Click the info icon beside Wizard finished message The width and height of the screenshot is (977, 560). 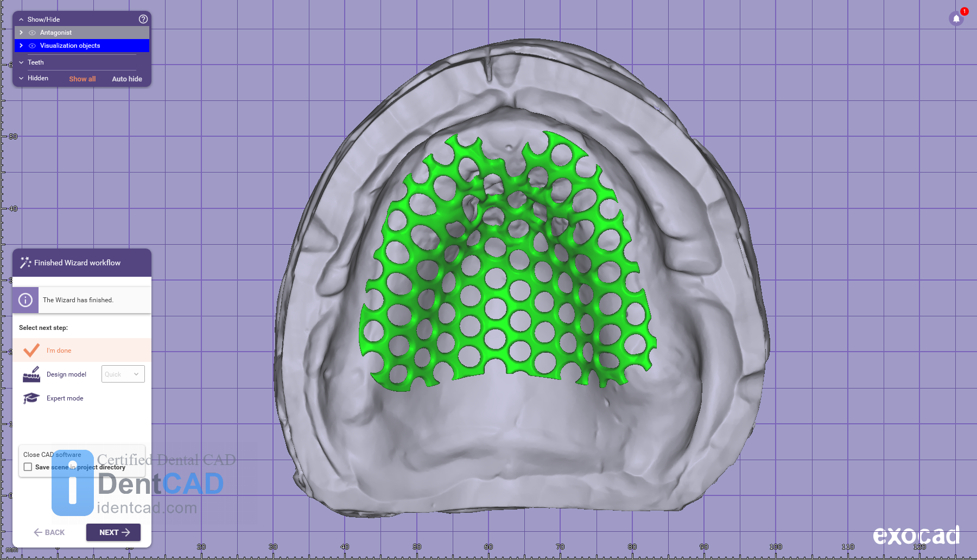26,300
